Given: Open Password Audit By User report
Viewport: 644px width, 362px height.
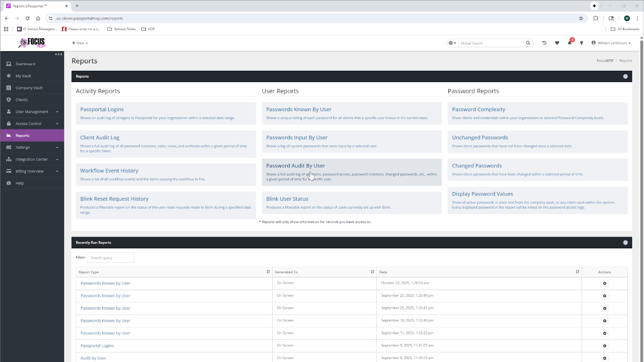Looking at the screenshot, I should coord(295,165).
